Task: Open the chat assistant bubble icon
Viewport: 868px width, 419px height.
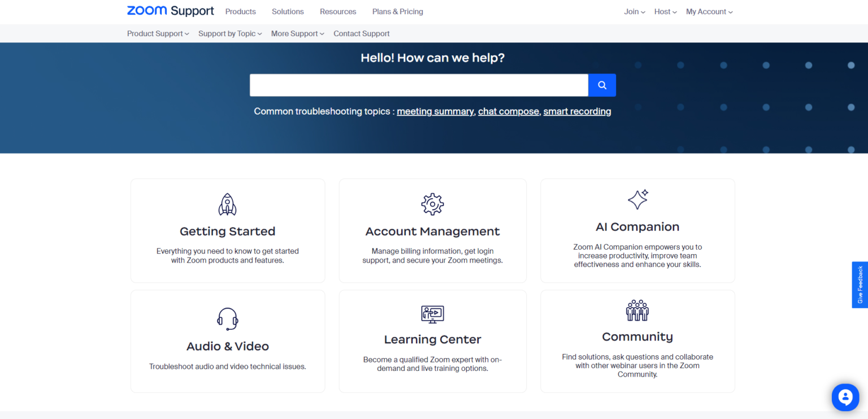Action: click(845, 397)
